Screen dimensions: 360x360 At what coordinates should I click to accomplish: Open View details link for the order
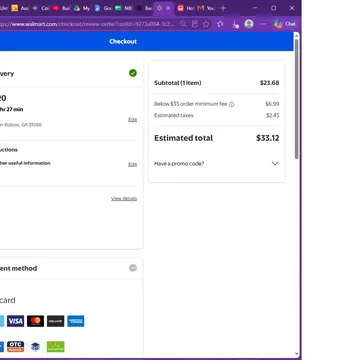pyautogui.click(x=124, y=199)
